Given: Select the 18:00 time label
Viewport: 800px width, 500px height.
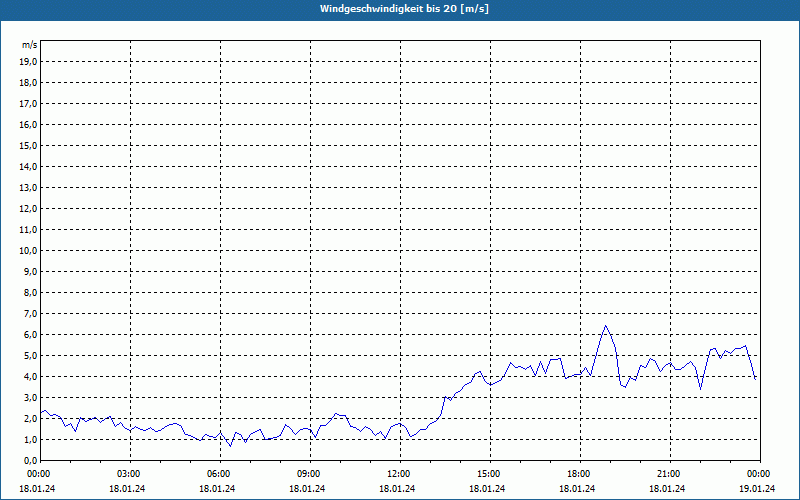Looking at the screenshot, I should point(580,474).
